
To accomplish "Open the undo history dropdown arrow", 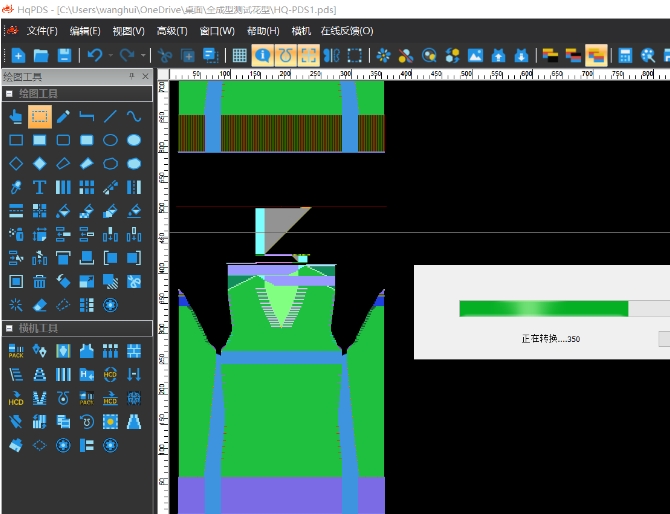I will coord(110,55).
